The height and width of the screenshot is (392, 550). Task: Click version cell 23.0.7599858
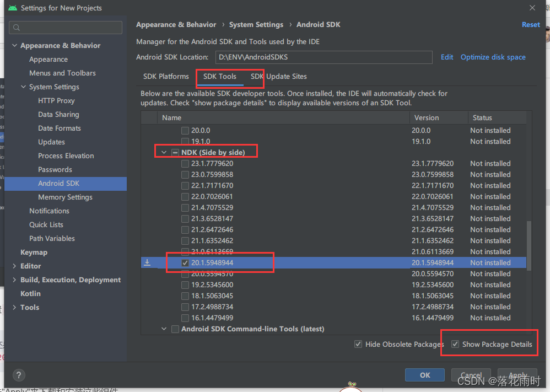pos(433,174)
